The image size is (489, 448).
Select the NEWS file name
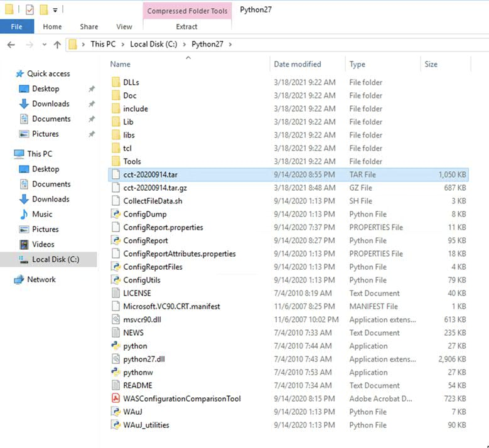pyautogui.click(x=133, y=333)
